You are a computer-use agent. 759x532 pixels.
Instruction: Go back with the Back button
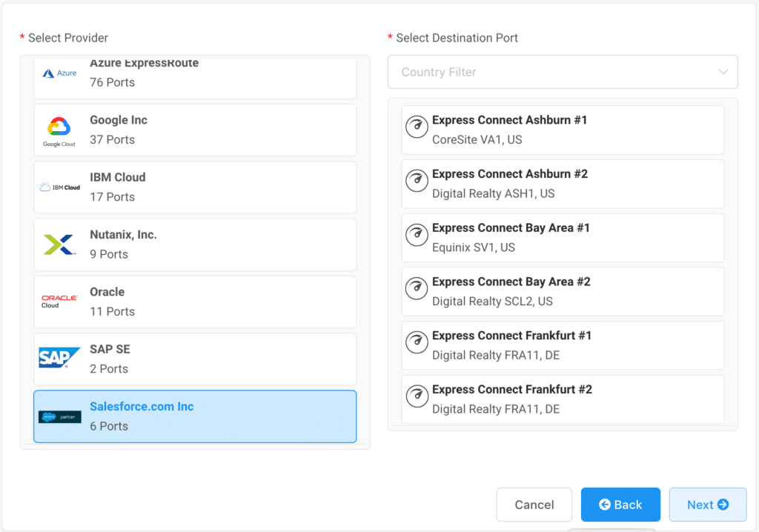point(620,505)
